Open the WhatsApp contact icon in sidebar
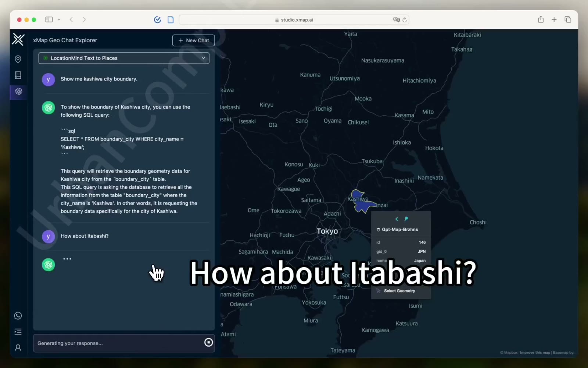 (x=18, y=316)
